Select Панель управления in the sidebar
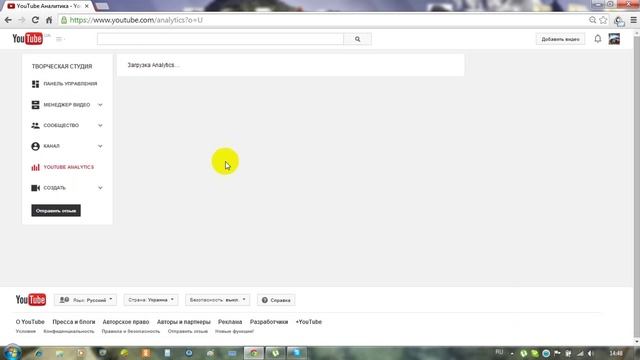The height and width of the screenshot is (360, 640). tap(70, 84)
